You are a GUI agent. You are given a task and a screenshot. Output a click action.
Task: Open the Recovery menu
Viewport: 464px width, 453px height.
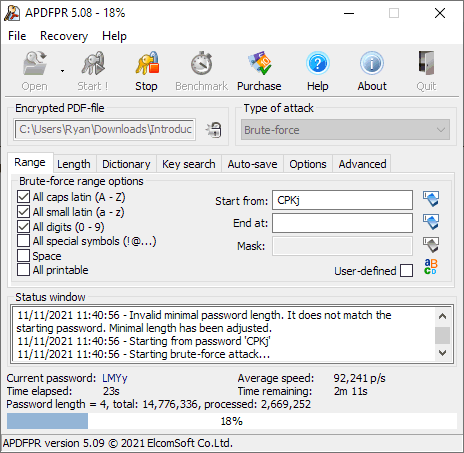pyautogui.click(x=64, y=36)
